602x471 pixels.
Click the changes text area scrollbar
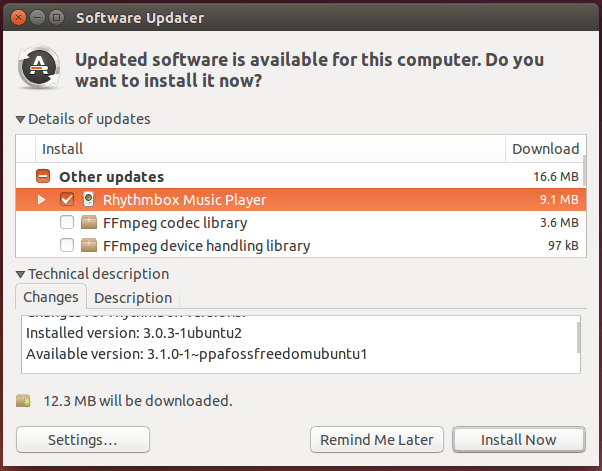point(578,338)
